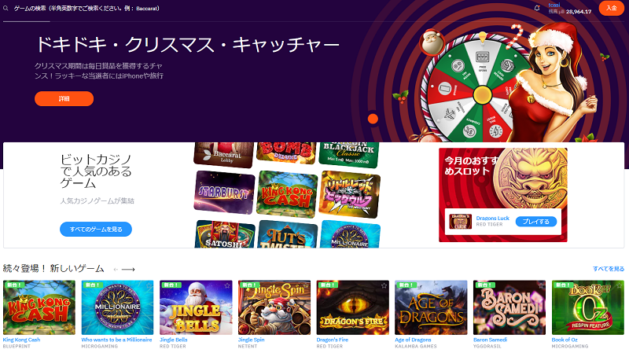Click the orange 入金 deposit button

[612, 8]
